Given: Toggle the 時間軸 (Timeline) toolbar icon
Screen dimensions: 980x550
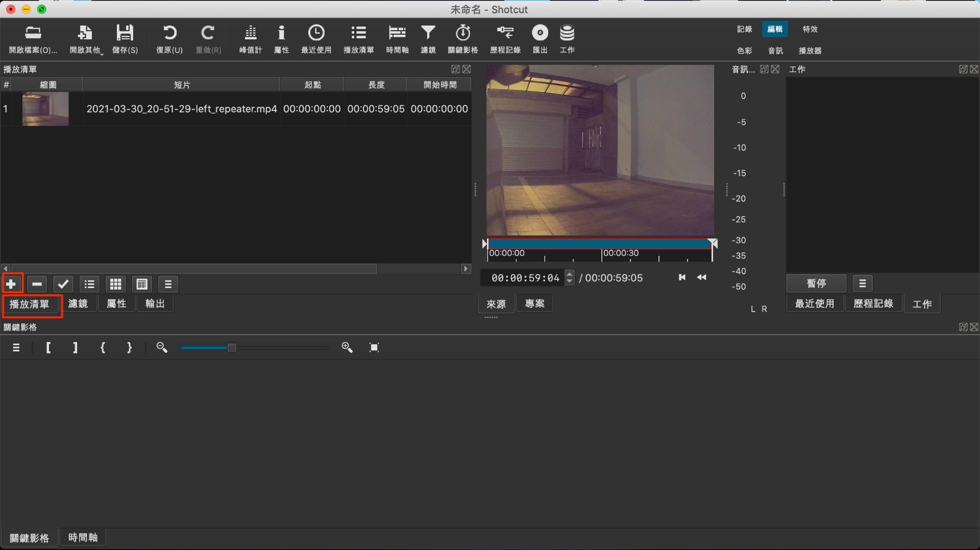Looking at the screenshot, I should click(x=397, y=39).
